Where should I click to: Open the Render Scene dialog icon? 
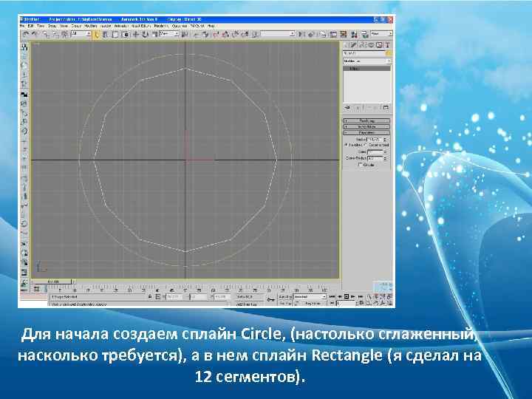tap(364, 34)
